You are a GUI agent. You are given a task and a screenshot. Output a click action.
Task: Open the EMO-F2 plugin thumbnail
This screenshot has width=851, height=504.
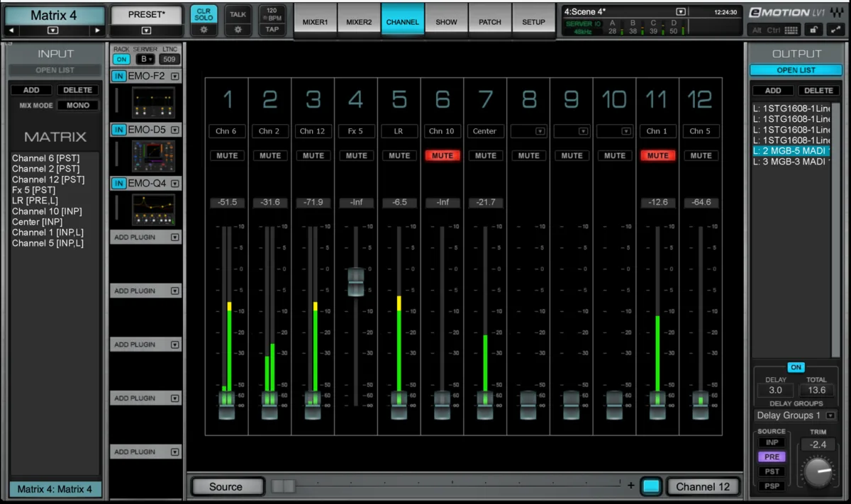pyautogui.click(x=153, y=102)
